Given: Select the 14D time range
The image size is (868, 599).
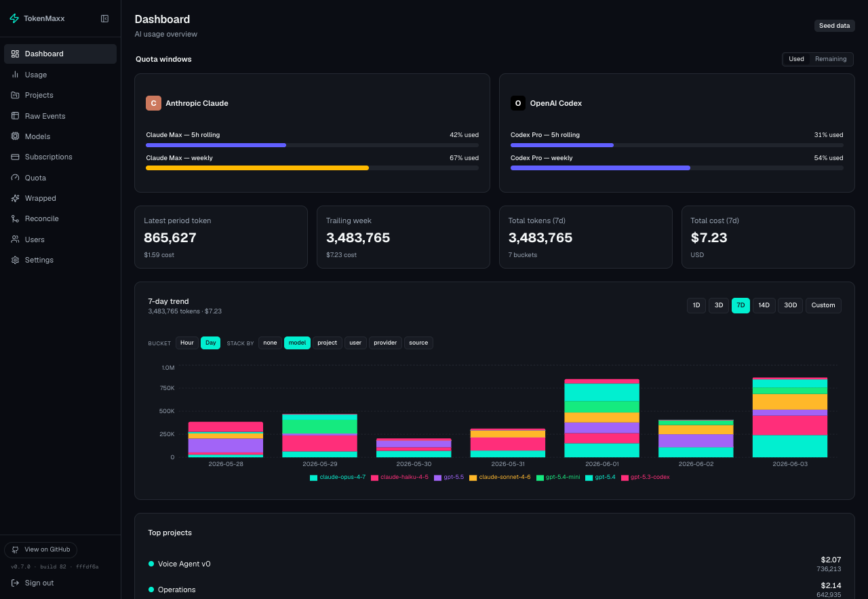Looking at the screenshot, I should tap(764, 305).
